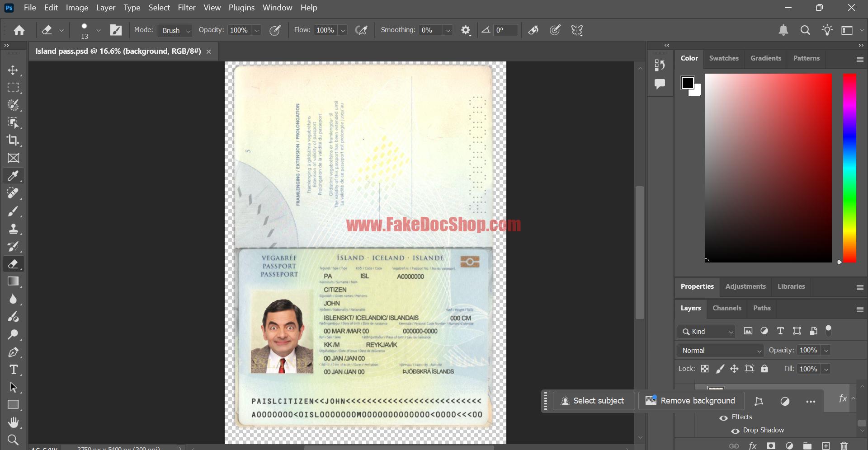Hide the Drop Shadow effect

click(735, 431)
